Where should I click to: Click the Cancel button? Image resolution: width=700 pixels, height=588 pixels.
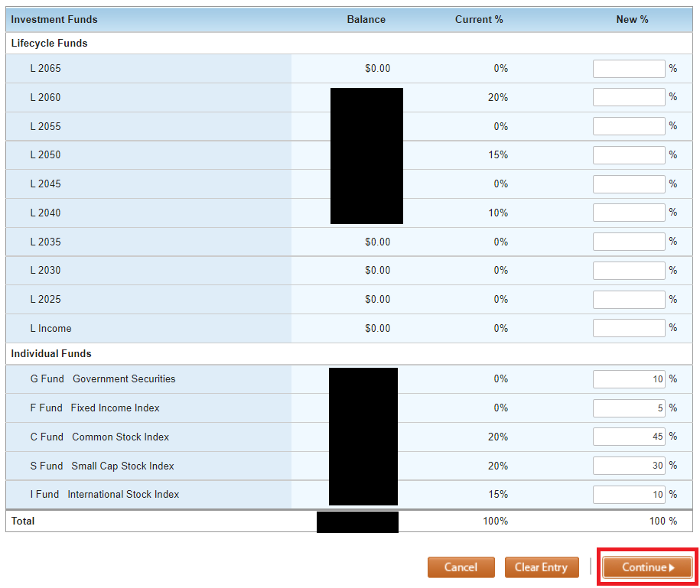coord(461,567)
